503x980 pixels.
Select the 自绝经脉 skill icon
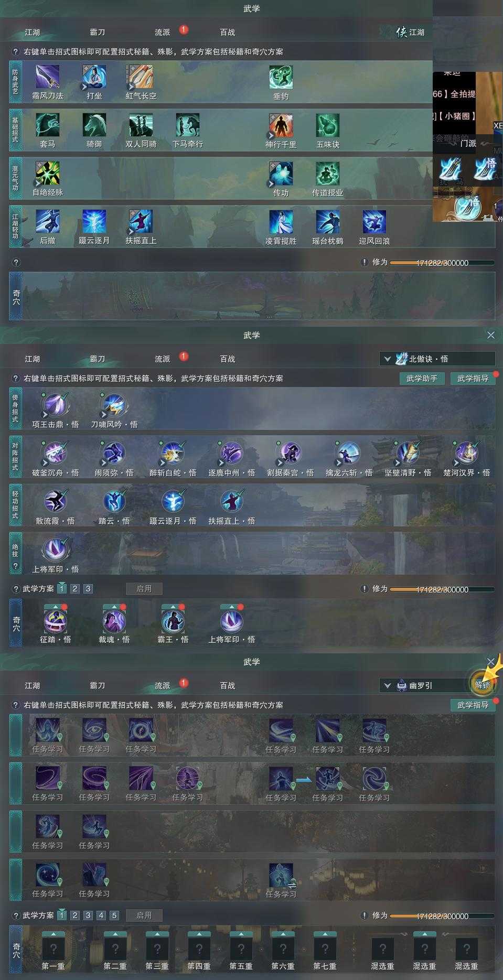[47, 174]
